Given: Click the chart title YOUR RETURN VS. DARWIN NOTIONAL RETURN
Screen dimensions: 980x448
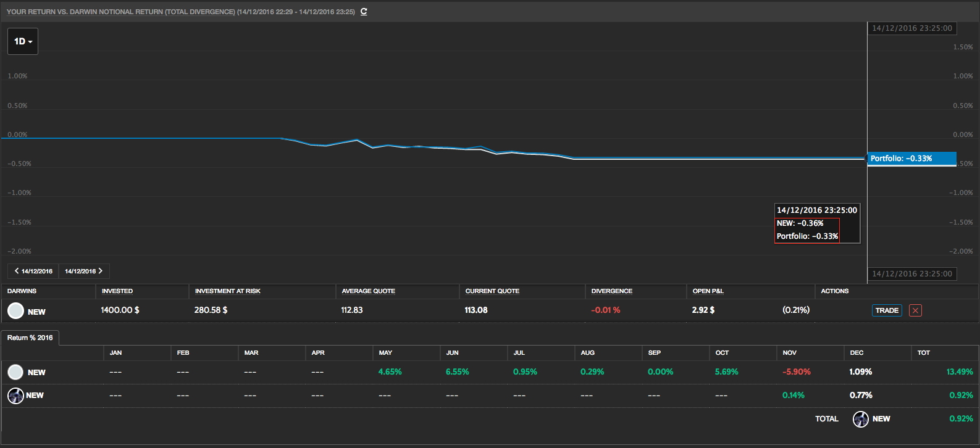Looking at the screenshot, I should [120, 12].
